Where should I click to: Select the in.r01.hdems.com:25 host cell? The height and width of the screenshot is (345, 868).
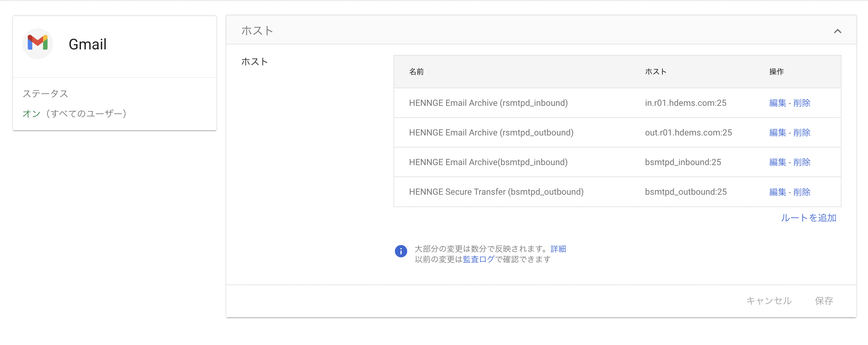point(685,103)
